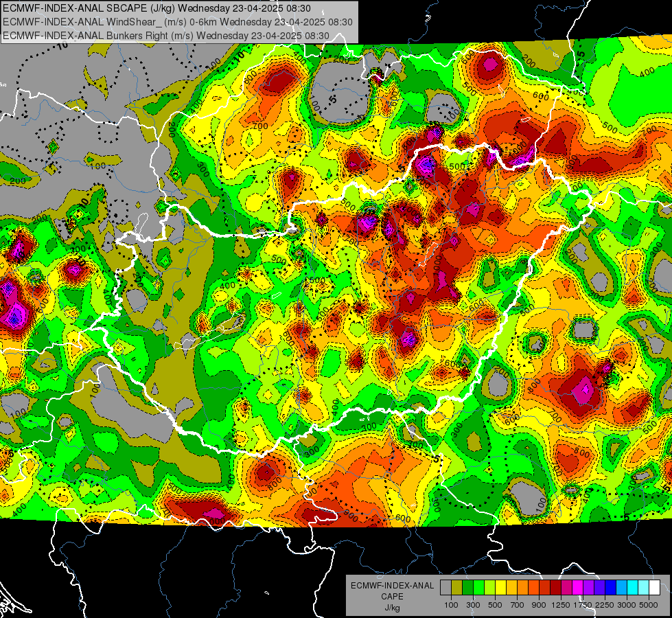Pick the dark green legend swatch

click(x=467, y=588)
